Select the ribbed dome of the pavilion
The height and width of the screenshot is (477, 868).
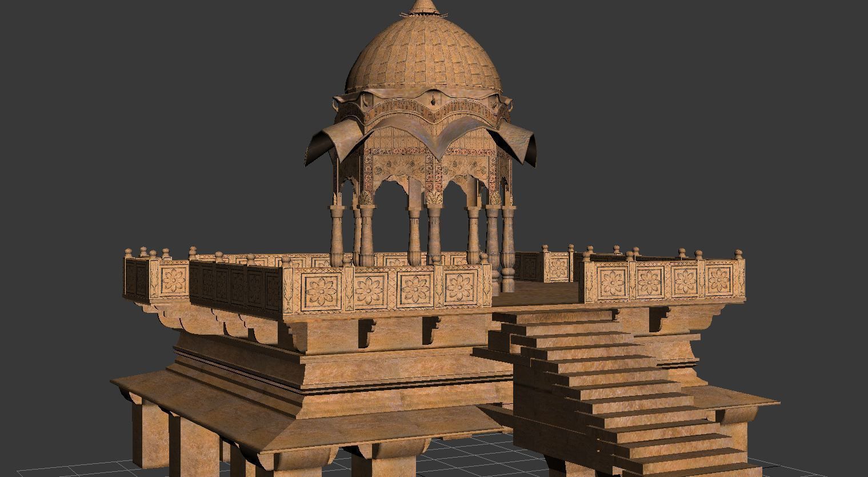[x=424, y=55]
